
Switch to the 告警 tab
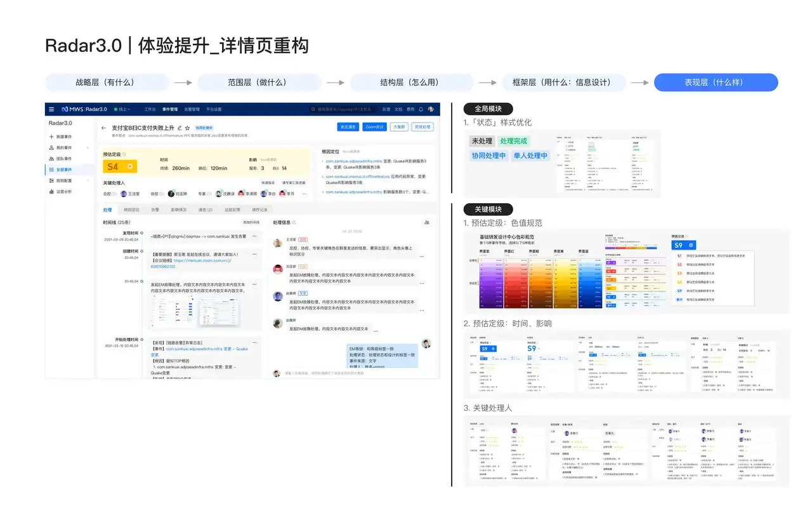click(155, 210)
